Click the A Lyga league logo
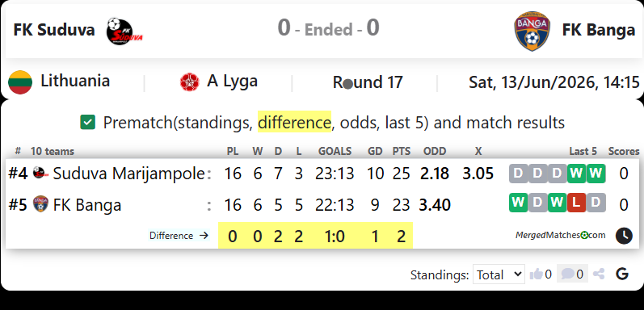The width and height of the screenshot is (644, 310). point(189,82)
